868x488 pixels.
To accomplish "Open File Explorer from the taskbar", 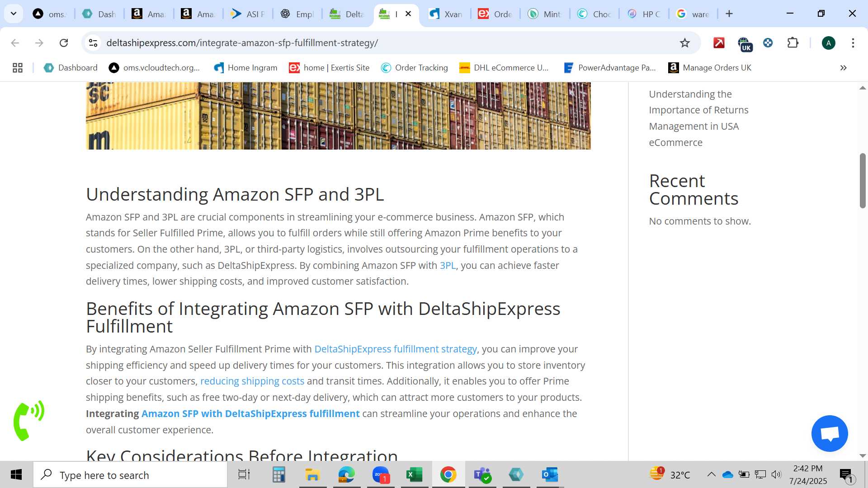I will click(x=312, y=475).
